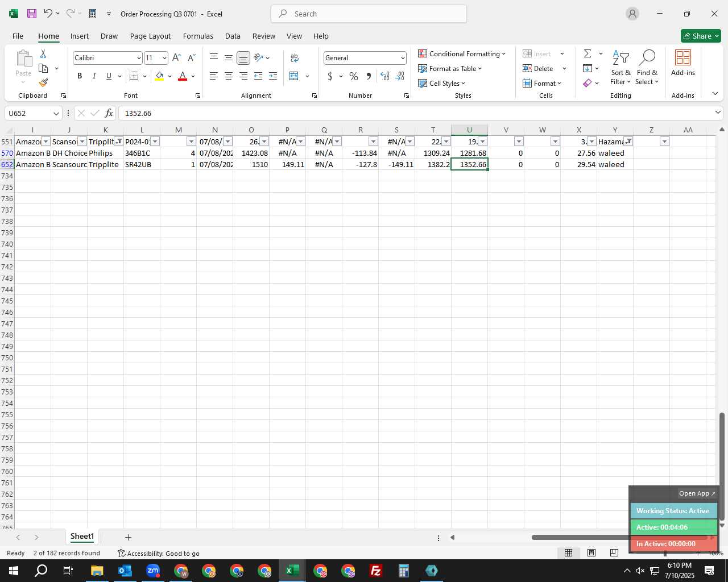The height and width of the screenshot is (582, 728).
Task: Click Delete cells button
Action: tap(538, 68)
